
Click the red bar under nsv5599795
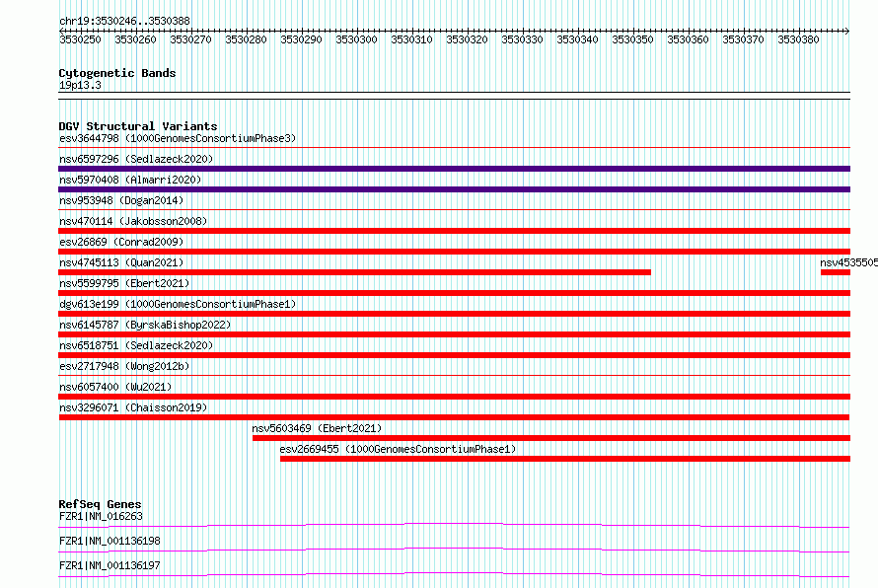coord(454,293)
